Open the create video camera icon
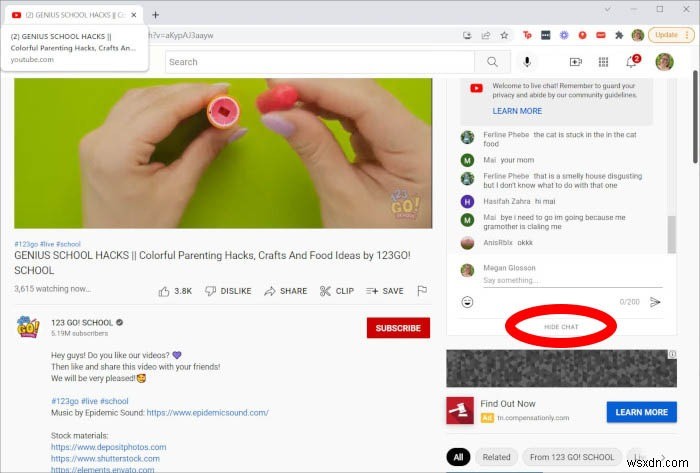The width and height of the screenshot is (700, 473). 575,62
